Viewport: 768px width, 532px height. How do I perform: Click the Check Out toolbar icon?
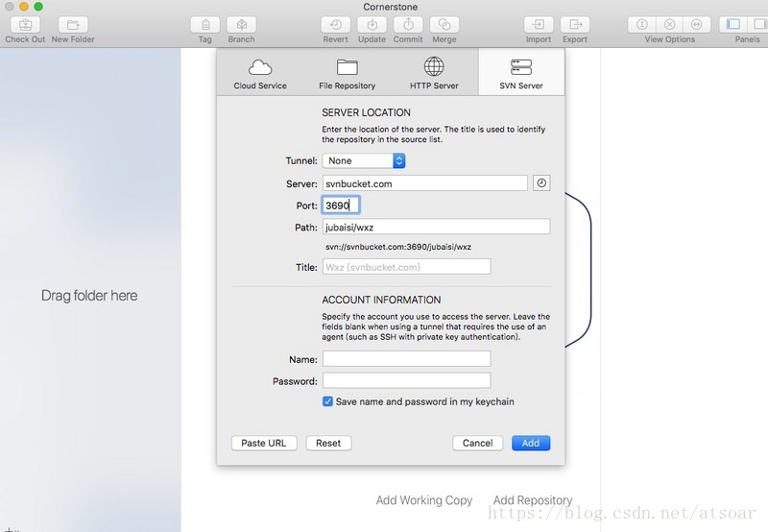(25, 24)
